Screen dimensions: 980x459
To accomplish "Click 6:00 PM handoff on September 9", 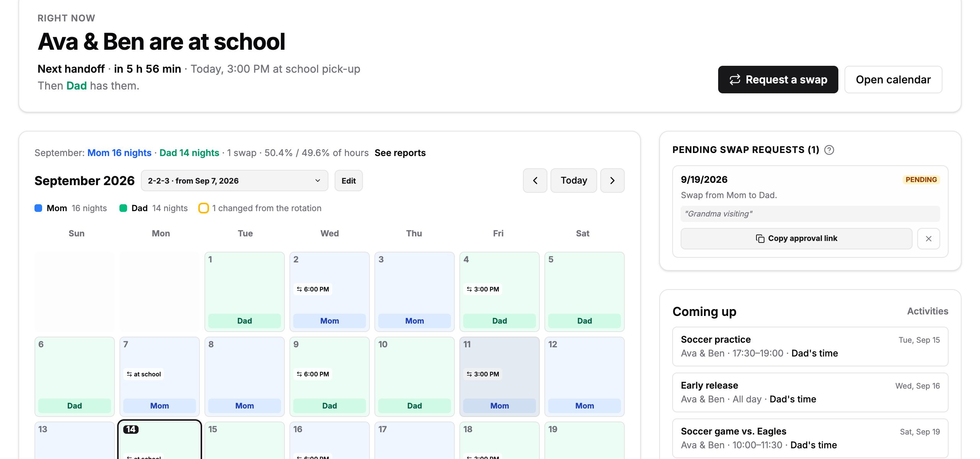I will [313, 374].
